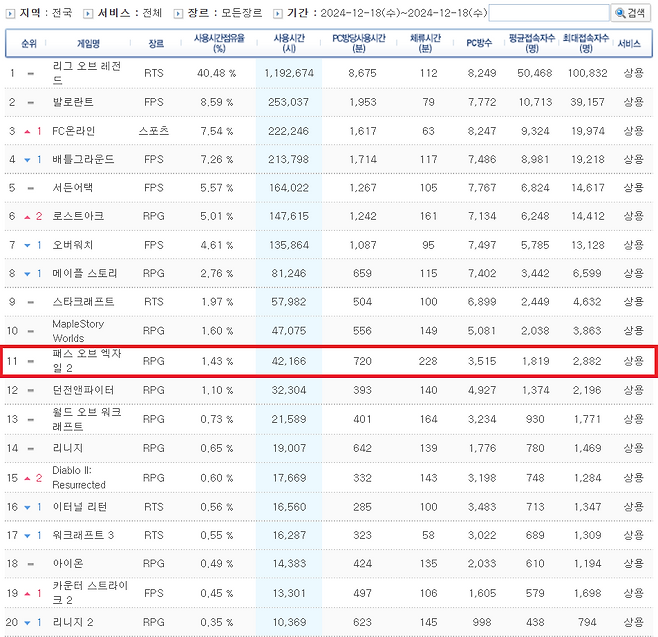The image size is (658, 637).
Task: Click the 검색 search button magnifier
Action: click(x=620, y=14)
